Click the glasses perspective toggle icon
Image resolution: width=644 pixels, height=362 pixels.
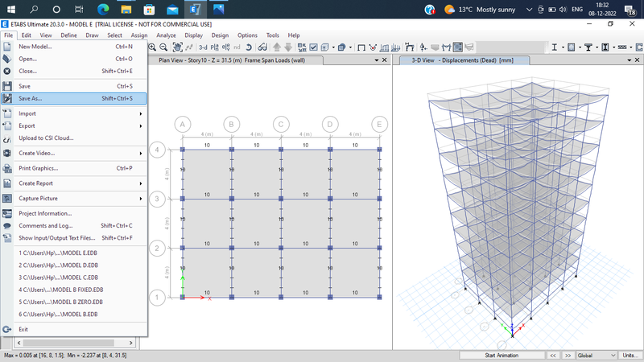click(263, 47)
